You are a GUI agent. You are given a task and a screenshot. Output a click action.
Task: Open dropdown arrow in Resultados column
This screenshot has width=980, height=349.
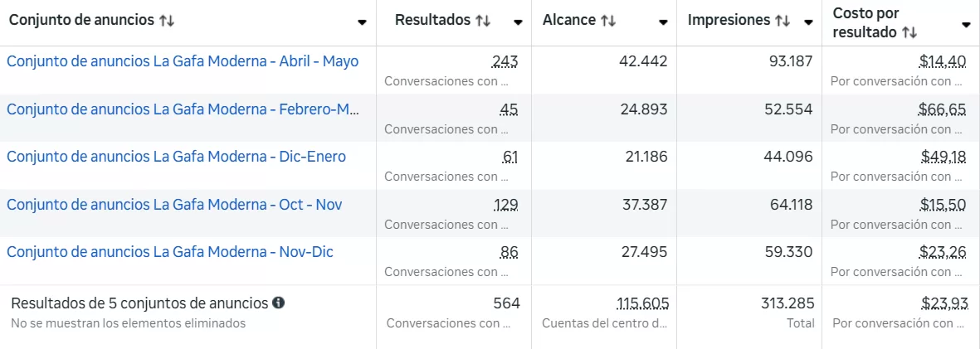coord(518,22)
